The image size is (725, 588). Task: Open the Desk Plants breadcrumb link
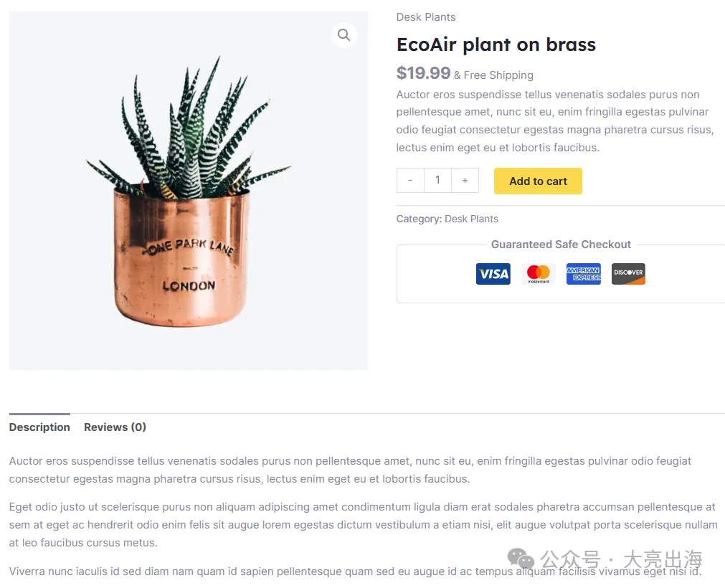[426, 17]
